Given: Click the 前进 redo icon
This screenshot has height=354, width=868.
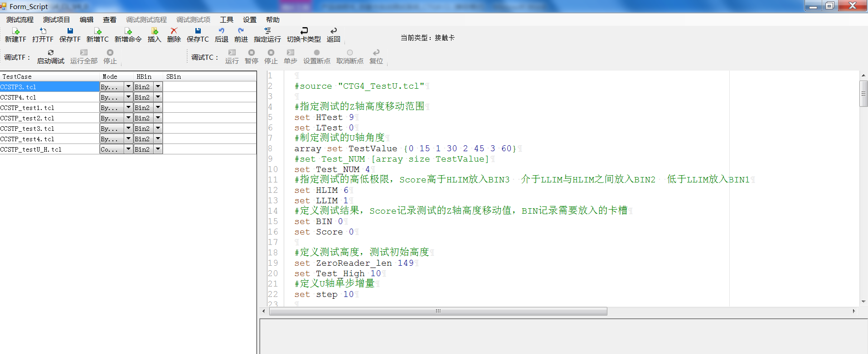Looking at the screenshot, I should point(241,31).
